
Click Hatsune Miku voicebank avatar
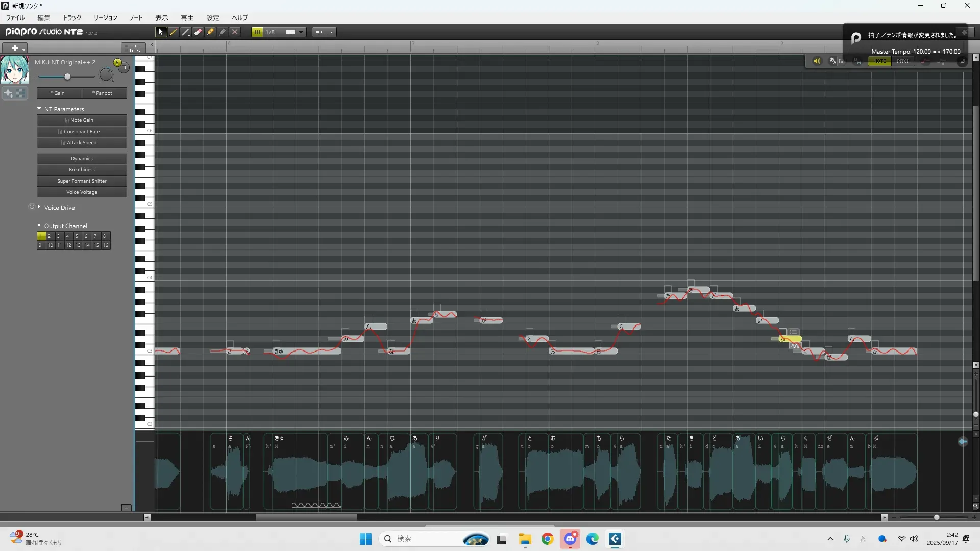[x=14, y=70]
